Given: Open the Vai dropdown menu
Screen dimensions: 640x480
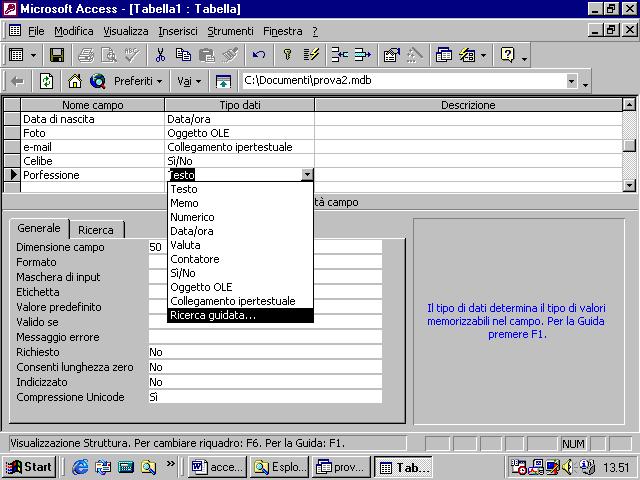Looking at the screenshot, I should (189, 81).
